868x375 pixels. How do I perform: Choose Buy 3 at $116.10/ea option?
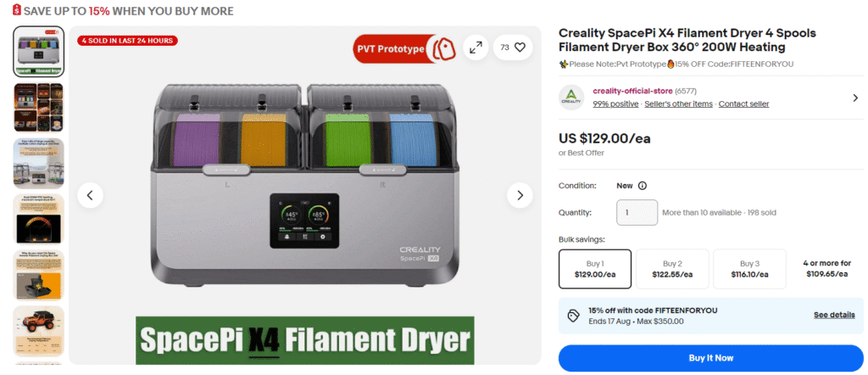[749, 269]
